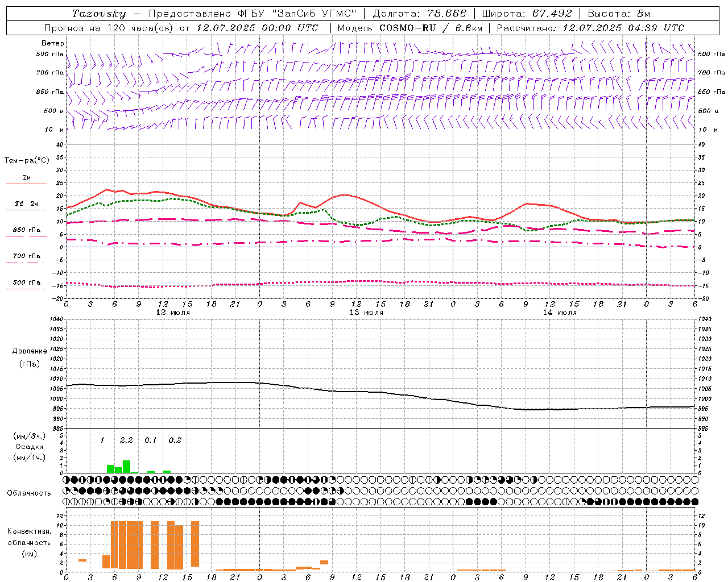Viewport: 728px width, 582px height.
Task: Click the "Модель COSMO-RU / 6.6км" label
Action: coord(409,28)
